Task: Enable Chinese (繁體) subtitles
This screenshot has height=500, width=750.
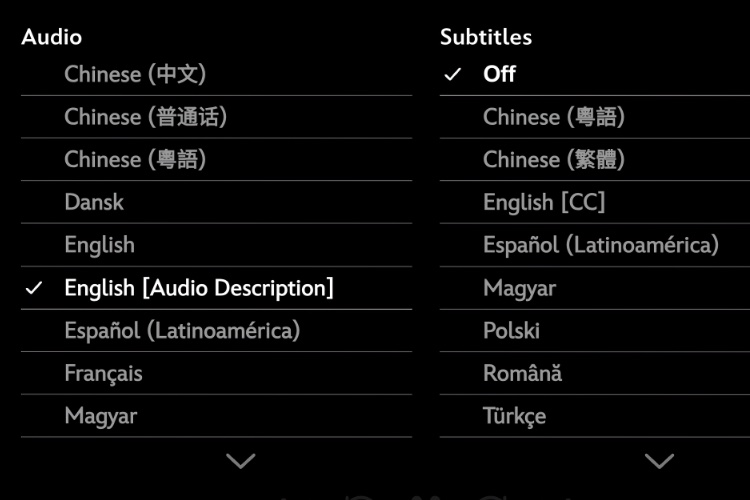Action: (554, 160)
